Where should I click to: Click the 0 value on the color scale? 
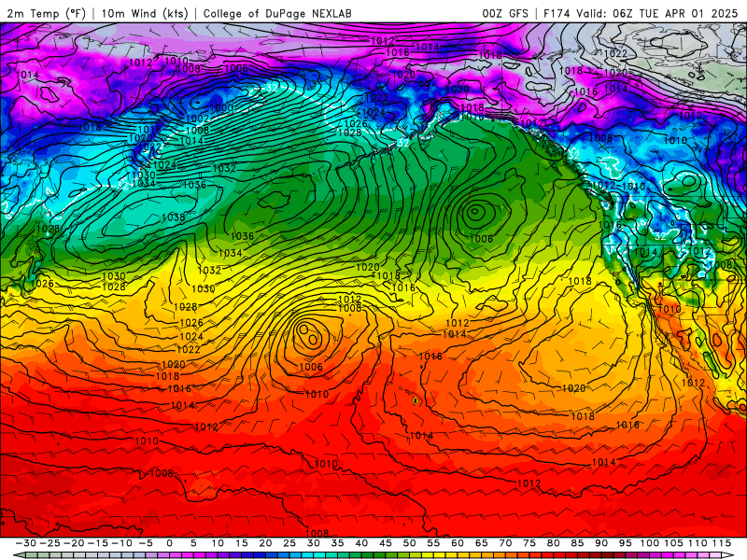(x=170, y=543)
